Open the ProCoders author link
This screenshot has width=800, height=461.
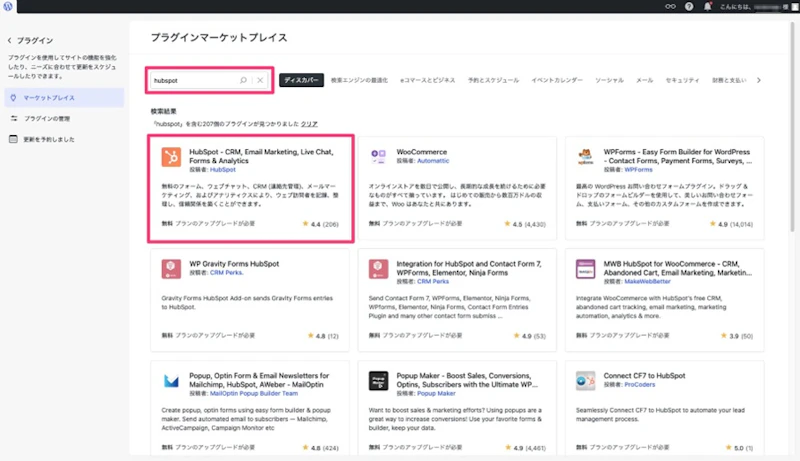(x=639, y=385)
